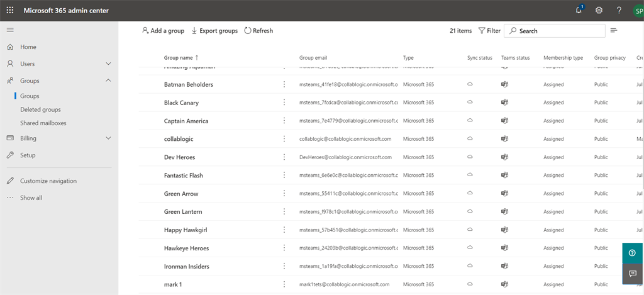Click the feedback chat button
Image resolution: width=644 pixels, height=295 pixels.
632,274
